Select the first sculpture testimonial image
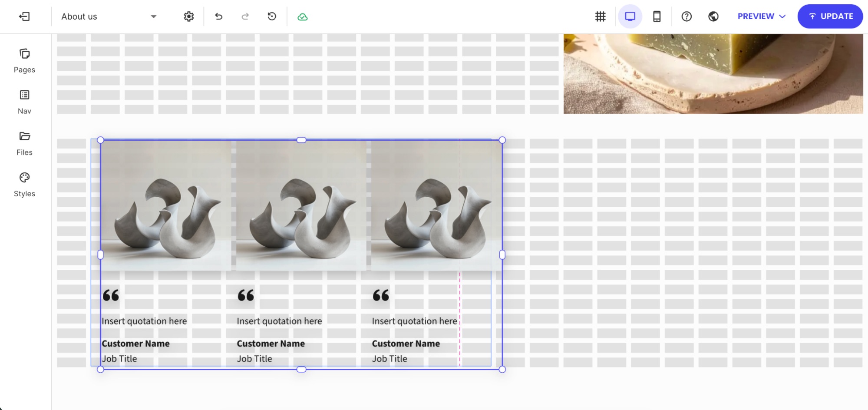Viewport: 868px width, 410px height. point(166,205)
